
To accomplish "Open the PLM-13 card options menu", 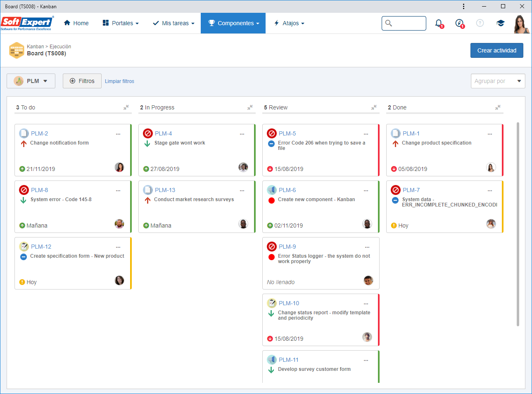I will pos(242,190).
